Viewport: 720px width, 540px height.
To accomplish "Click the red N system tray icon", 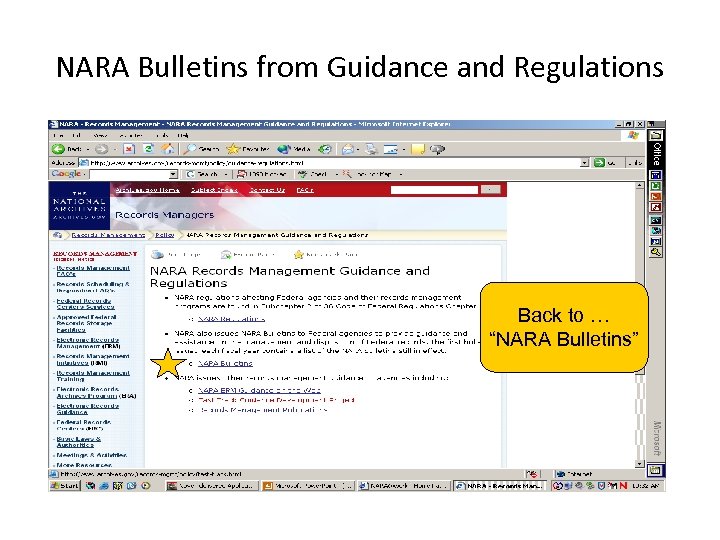I will (x=623, y=485).
